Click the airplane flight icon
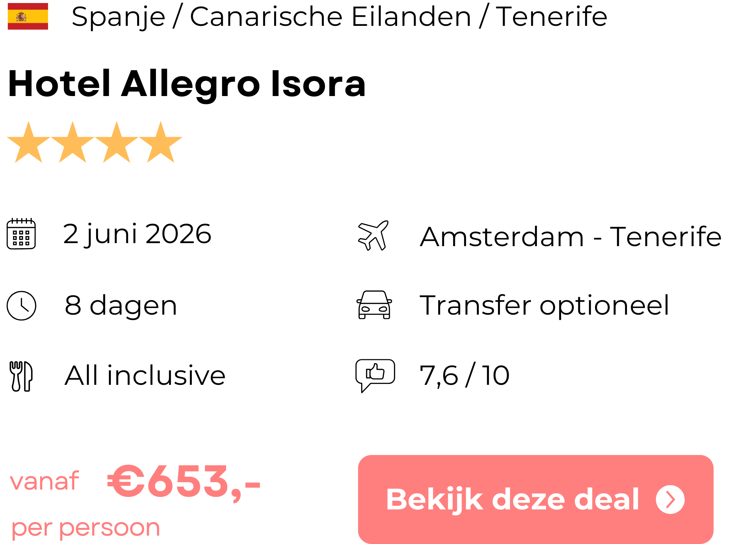The image size is (756, 544). (x=374, y=235)
